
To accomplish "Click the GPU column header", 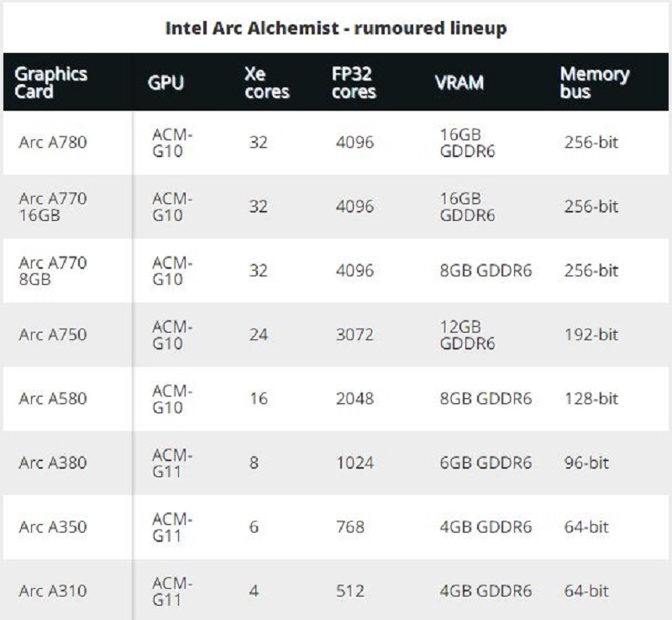I will (165, 83).
